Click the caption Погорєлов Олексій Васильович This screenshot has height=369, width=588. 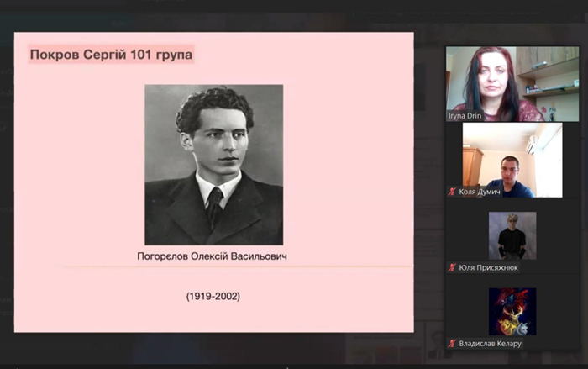coord(212,256)
